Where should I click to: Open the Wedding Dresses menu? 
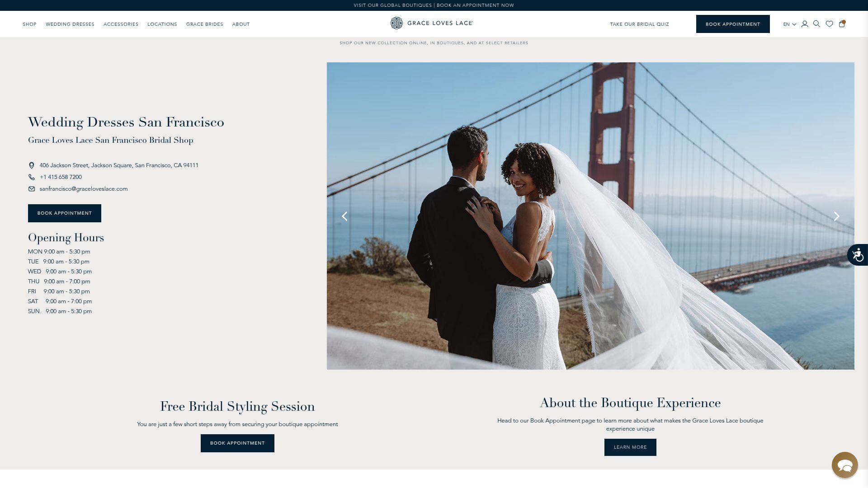[x=70, y=24]
